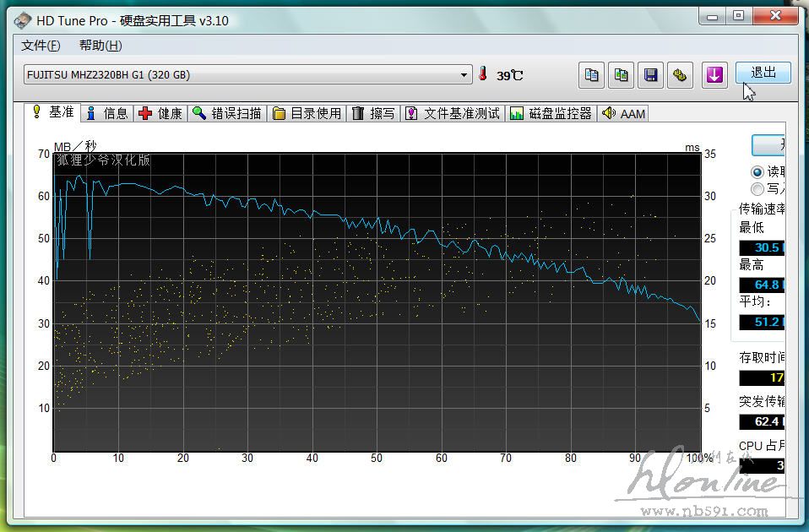Click the copy info to clipboard icon
Image resolution: width=809 pixels, height=532 pixels.
tap(592, 75)
